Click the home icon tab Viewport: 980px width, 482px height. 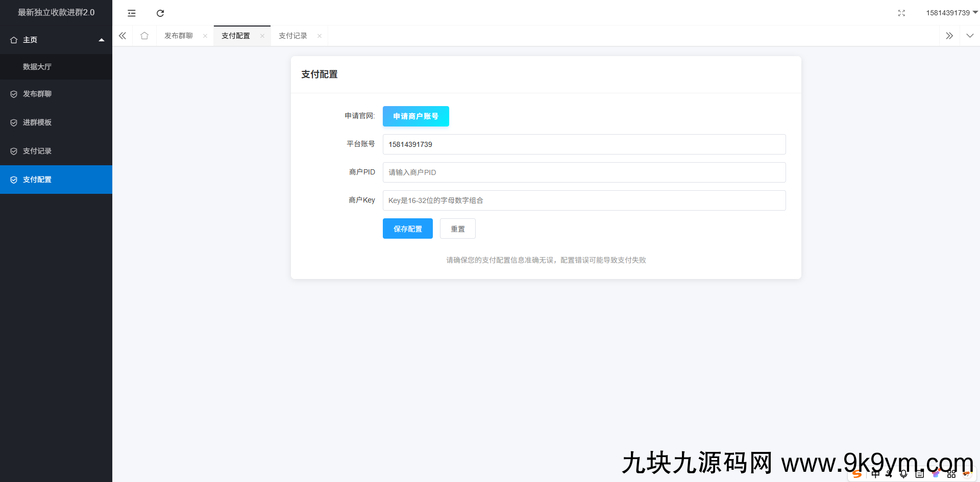coord(144,36)
